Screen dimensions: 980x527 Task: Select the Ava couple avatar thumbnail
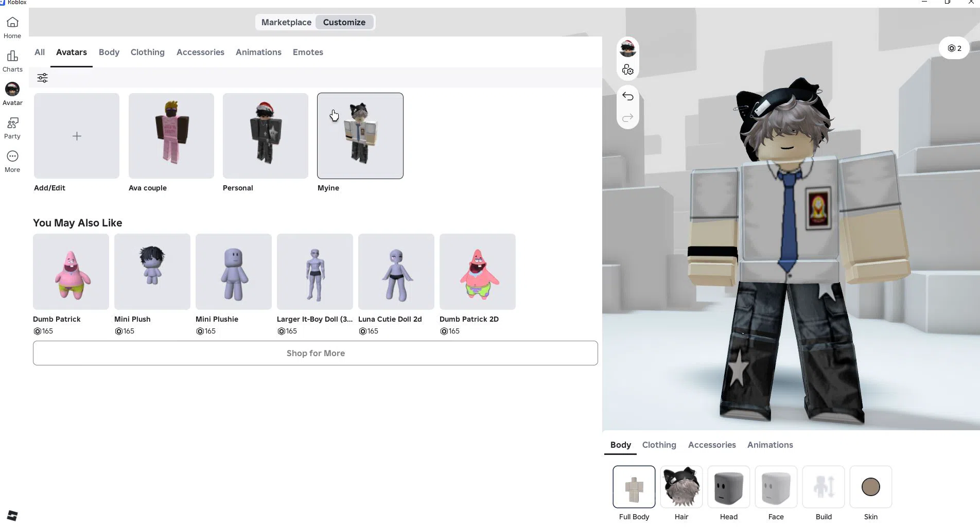pos(171,136)
